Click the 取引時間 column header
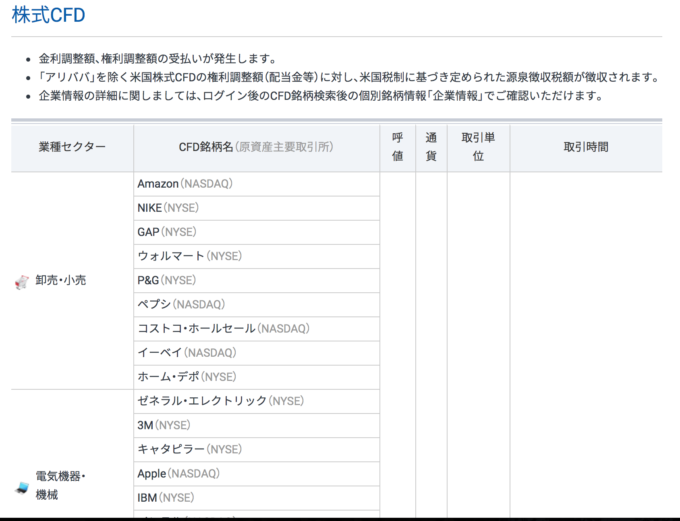Screen dimensions: 680x521 point(586,147)
